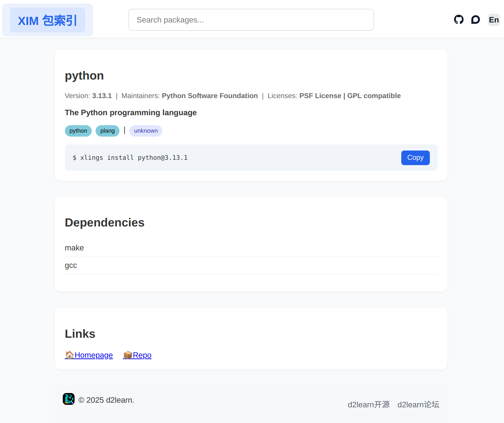Click the xlings install python@3.13.1 command text
The height and width of the screenshot is (423, 504).
[x=130, y=158]
